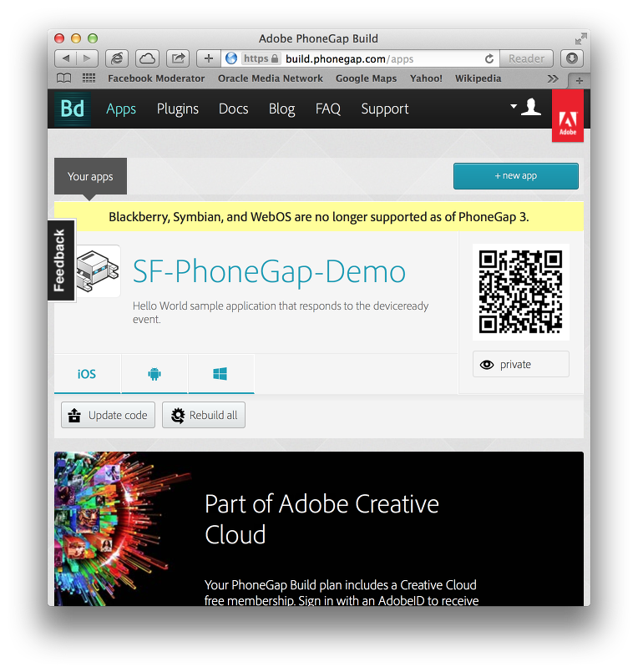This screenshot has width=638, height=672.
Task: Open Yahoo! bookmark
Action: click(x=426, y=78)
